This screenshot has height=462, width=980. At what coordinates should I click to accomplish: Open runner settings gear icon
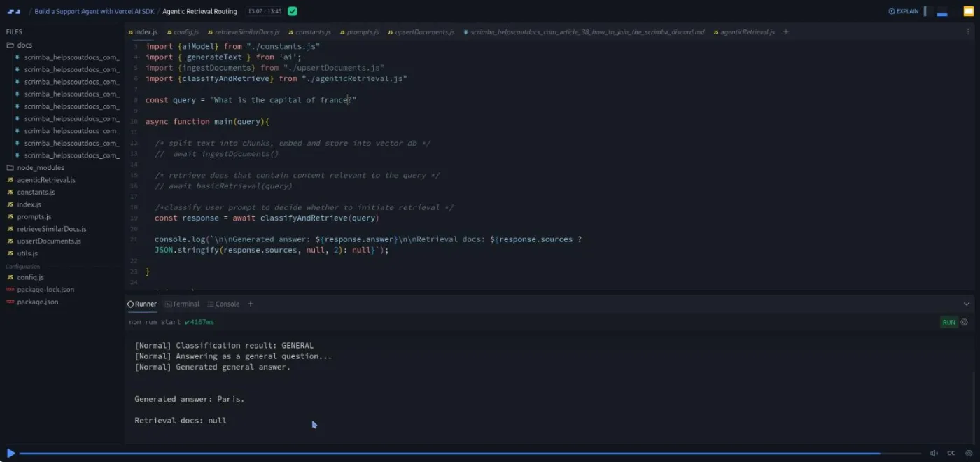[964, 322]
